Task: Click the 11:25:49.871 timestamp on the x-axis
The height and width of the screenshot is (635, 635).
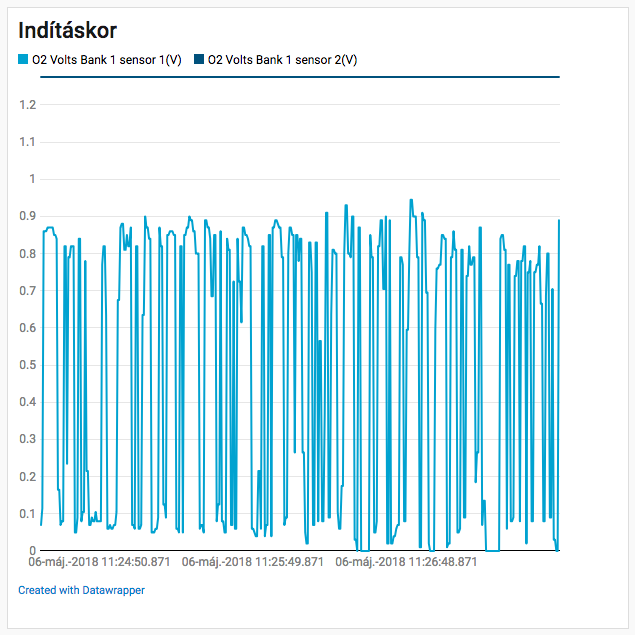Action: (253, 562)
